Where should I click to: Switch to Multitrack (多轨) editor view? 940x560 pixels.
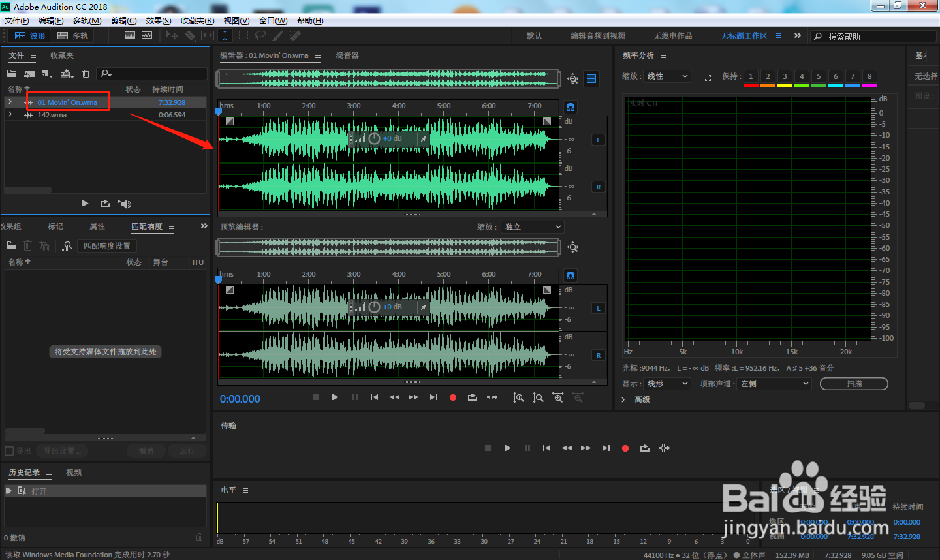click(73, 36)
